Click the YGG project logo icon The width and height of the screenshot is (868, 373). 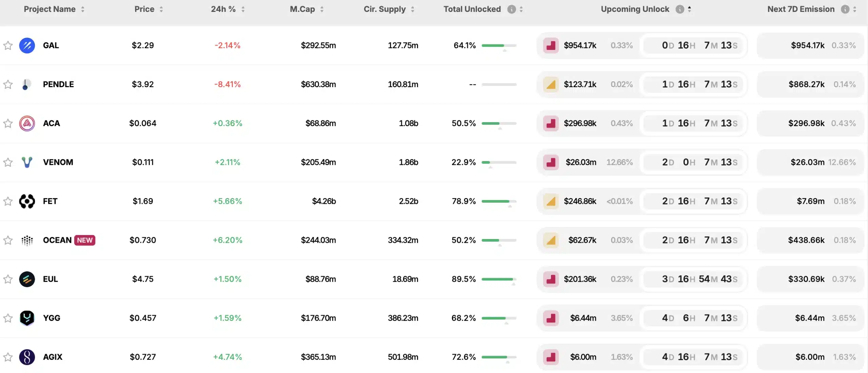pos(27,318)
